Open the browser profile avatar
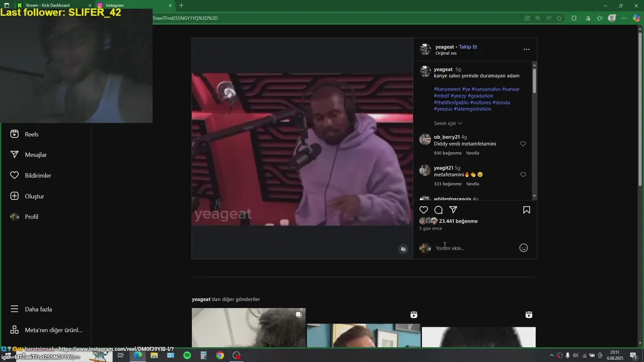The width and height of the screenshot is (644, 362). 612,18
